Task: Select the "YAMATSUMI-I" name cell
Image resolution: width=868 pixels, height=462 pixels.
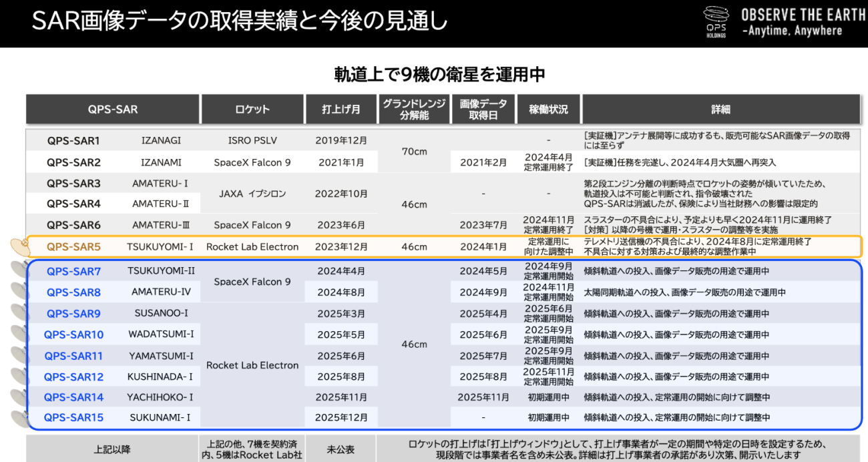Action: (x=161, y=356)
